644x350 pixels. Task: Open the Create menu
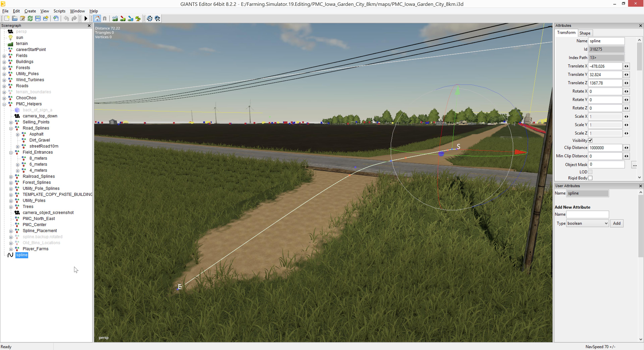pos(30,11)
